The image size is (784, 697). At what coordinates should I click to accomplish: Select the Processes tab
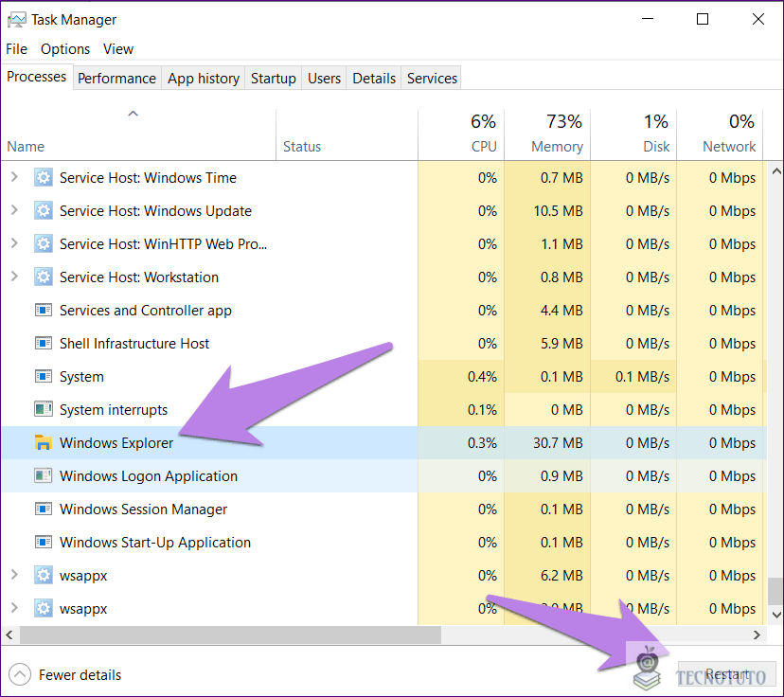tap(37, 77)
